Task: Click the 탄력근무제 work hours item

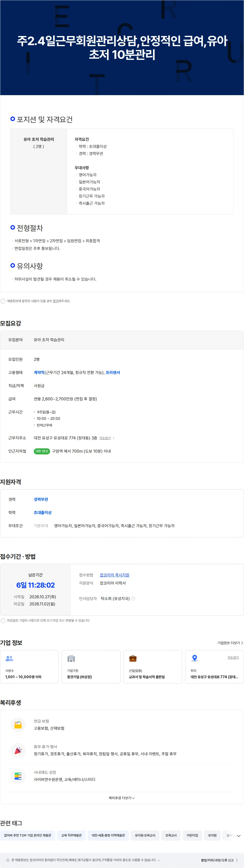Action: [44, 425]
